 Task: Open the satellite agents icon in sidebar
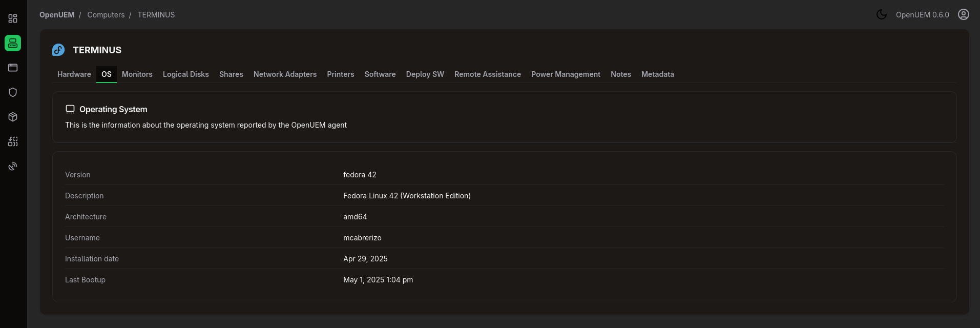(x=13, y=166)
